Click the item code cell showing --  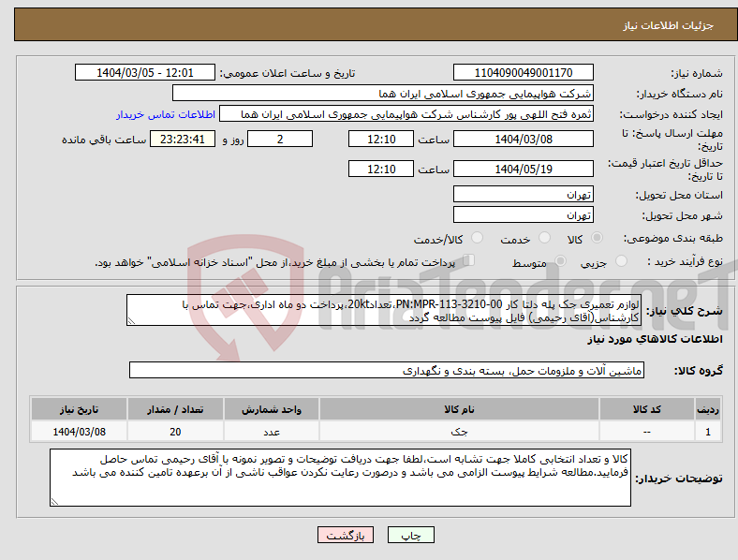647,432
